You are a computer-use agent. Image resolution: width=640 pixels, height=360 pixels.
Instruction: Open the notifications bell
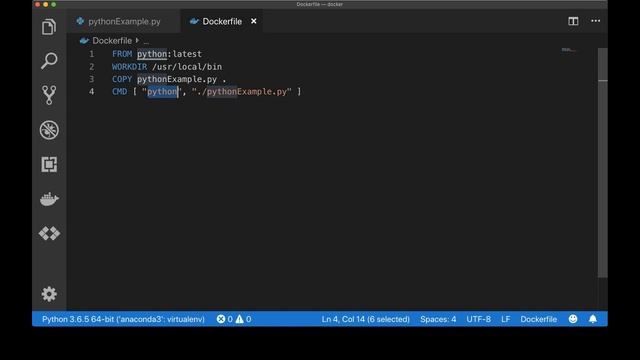point(593,319)
